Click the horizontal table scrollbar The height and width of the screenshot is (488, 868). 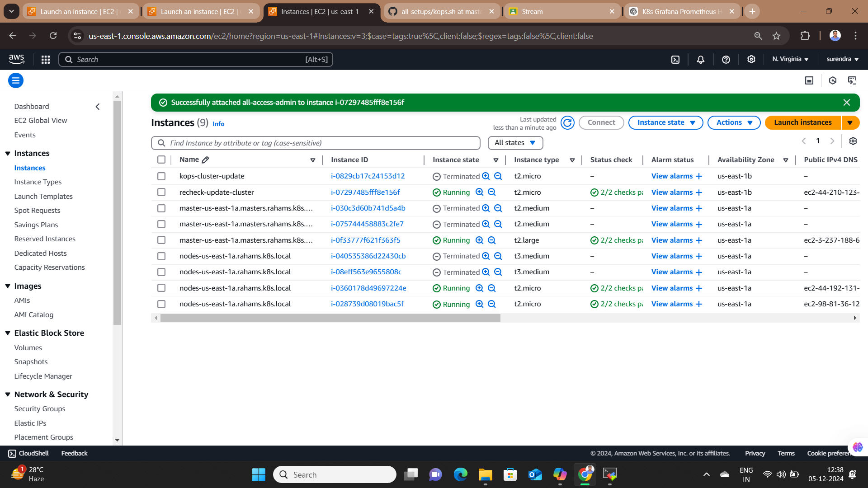tap(330, 318)
